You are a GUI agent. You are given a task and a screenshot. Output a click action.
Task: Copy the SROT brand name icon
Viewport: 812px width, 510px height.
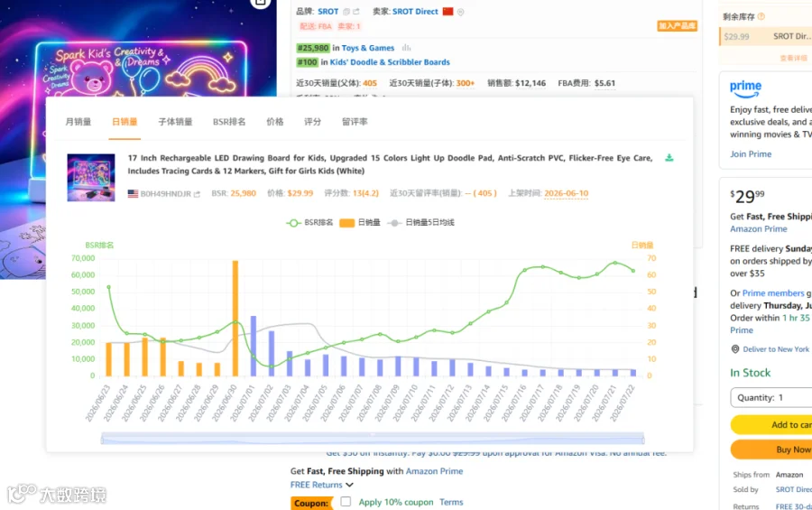(x=346, y=12)
